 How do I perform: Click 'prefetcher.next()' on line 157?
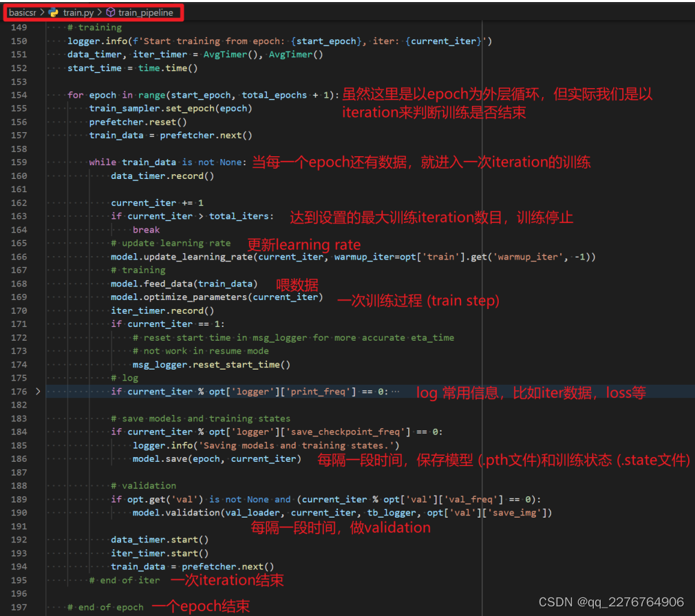206,136
